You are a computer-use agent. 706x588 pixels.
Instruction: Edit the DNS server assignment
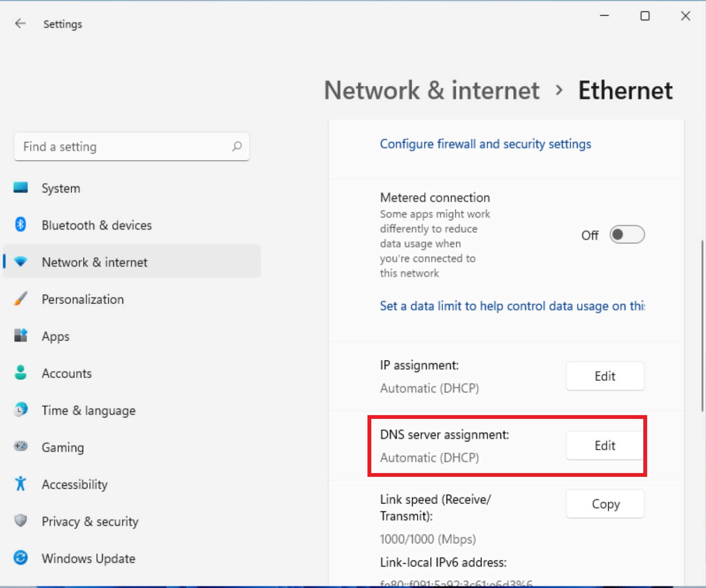tap(604, 446)
